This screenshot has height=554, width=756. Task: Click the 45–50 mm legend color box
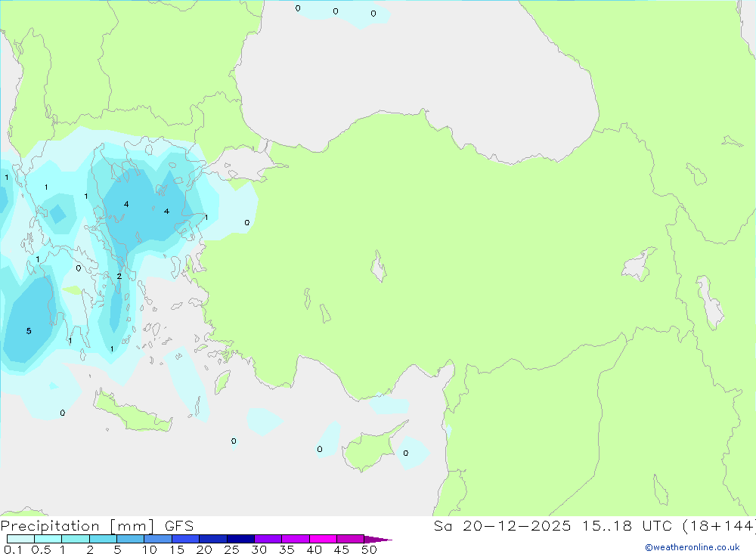[351, 539]
